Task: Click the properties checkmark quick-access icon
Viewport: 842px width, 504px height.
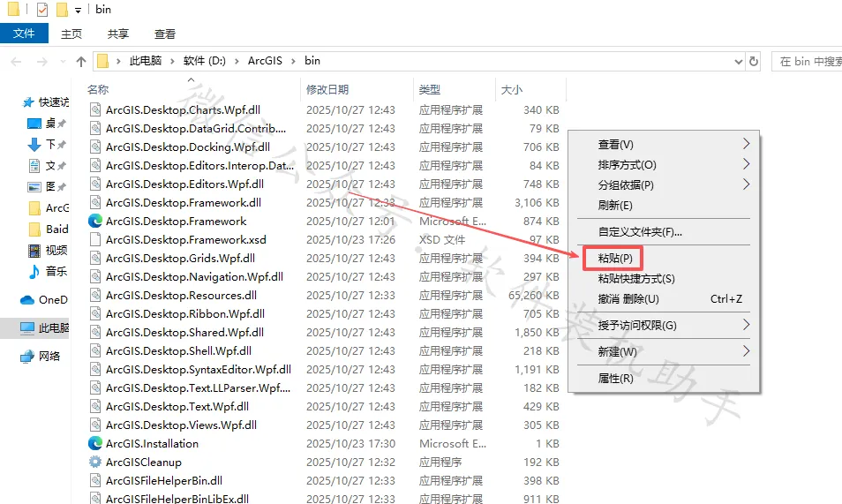Action: pyautogui.click(x=41, y=9)
